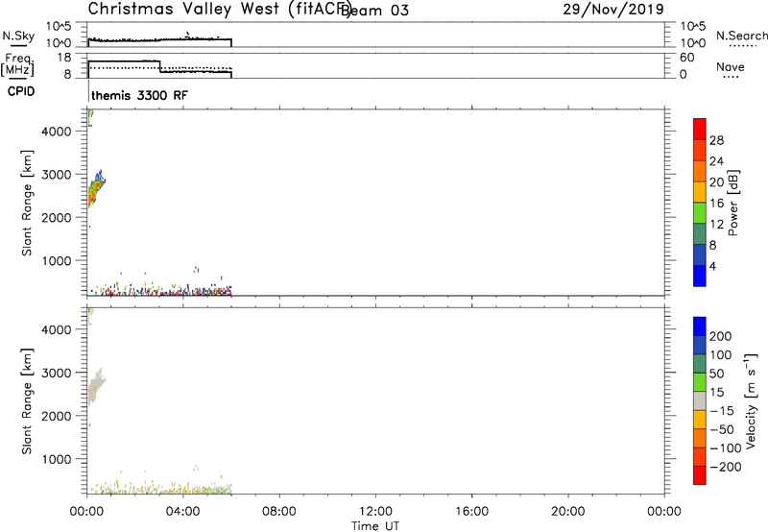Pick the 20–24 dB orange Power segment
Viewport: 768px width, 532px height.
(700, 171)
